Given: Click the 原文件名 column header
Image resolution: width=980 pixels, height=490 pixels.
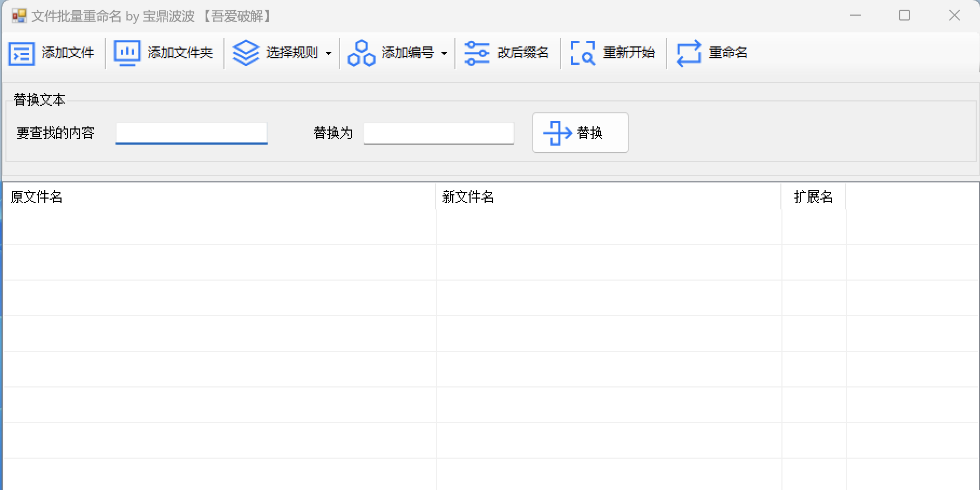Looking at the screenshot, I should pyautogui.click(x=220, y=196).
